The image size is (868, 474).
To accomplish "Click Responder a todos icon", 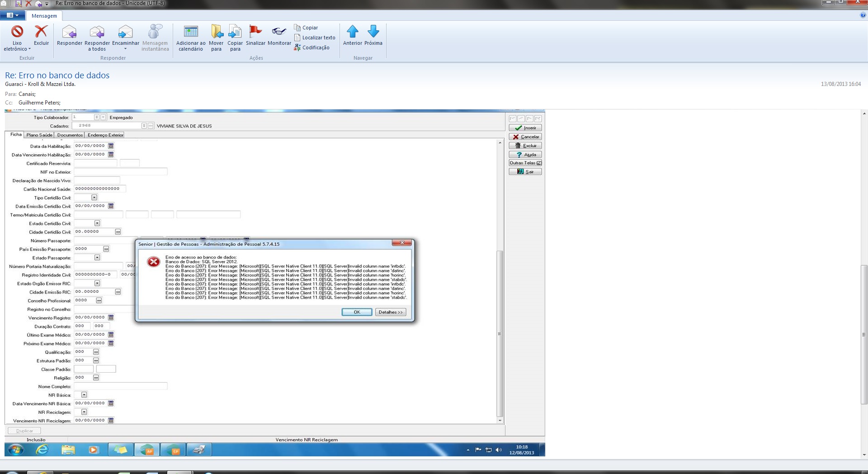I will (x=97, y=32).
